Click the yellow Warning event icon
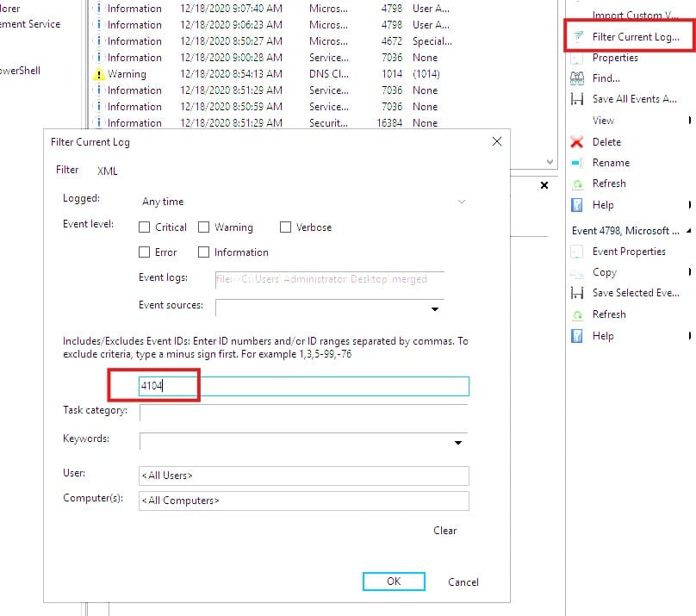Screen dimensions: 696x616 pyautogui.click(x=99, y=74)
